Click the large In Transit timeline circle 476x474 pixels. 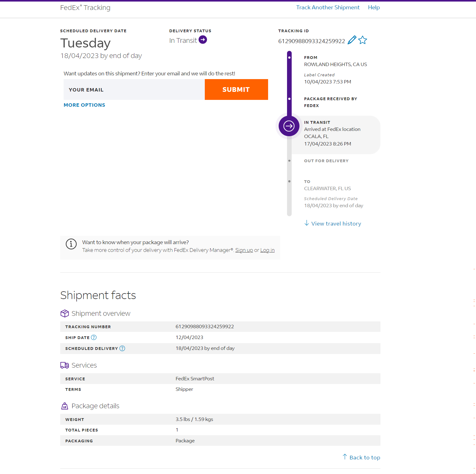point(289,126)
